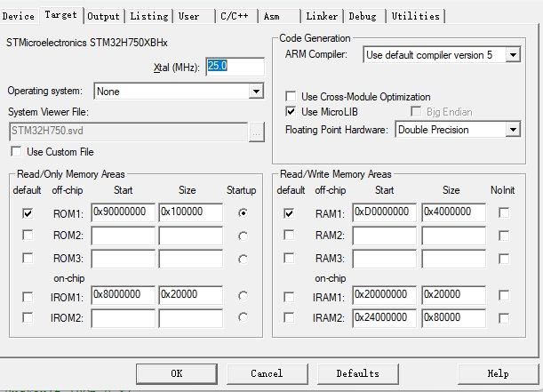Check the RAM2 default checkbox
The image size is (543, 392).
289,236
